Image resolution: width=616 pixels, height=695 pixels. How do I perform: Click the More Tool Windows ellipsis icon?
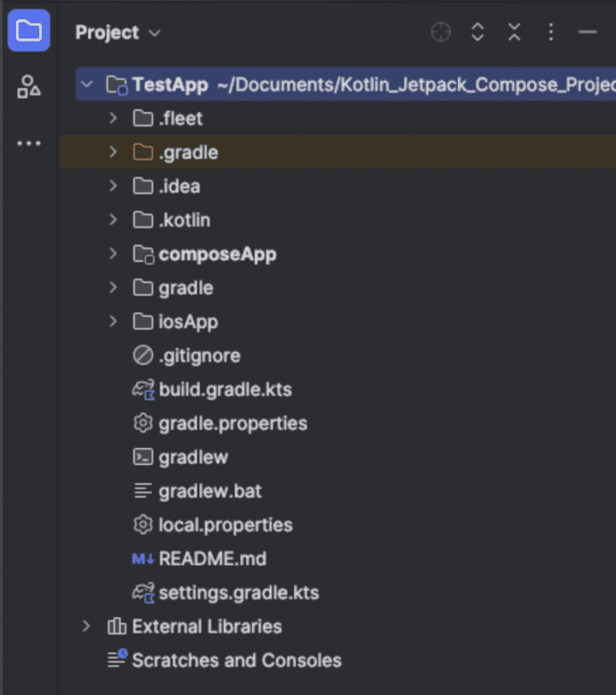coord(28,143)
